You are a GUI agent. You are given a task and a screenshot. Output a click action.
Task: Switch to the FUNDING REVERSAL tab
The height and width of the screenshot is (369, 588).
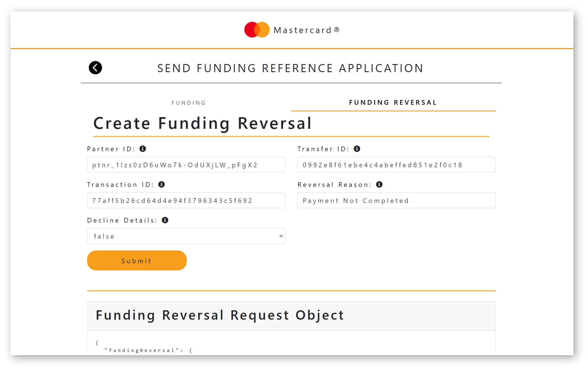tap(392, 102)
